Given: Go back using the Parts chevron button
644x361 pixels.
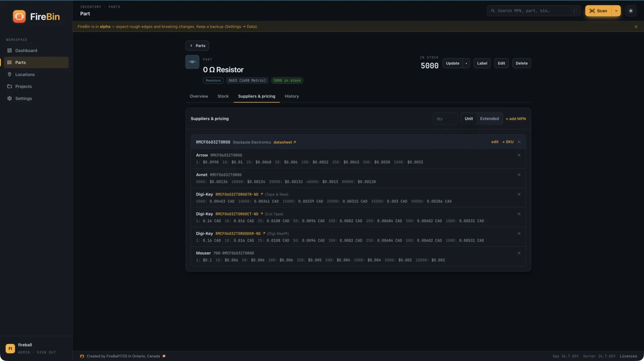Looking at the screenshot, I should click(x=197, y=46).
